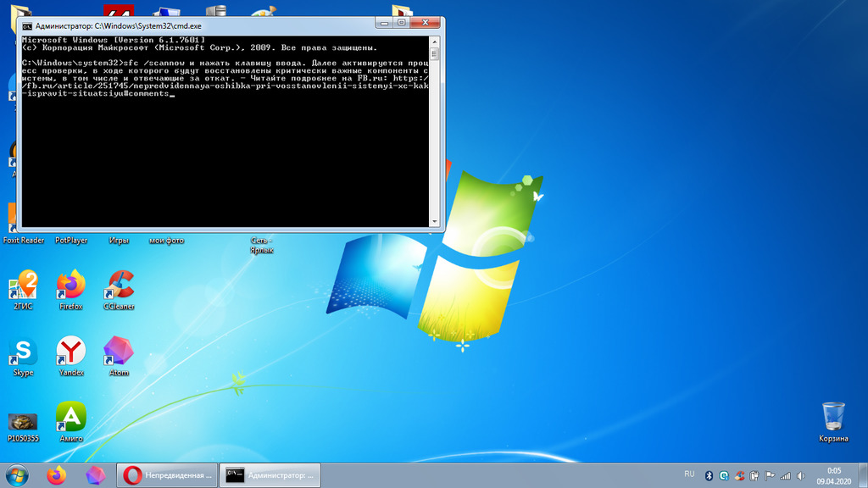The image size is (868, 488).
Task: Maximize the cmd.exe window
Action: 401,23
